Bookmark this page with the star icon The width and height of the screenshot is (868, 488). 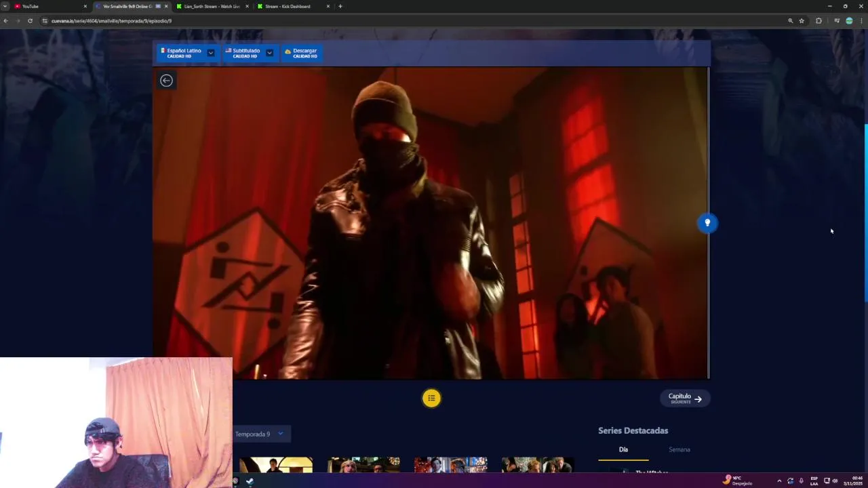click(x=802, y=21)
